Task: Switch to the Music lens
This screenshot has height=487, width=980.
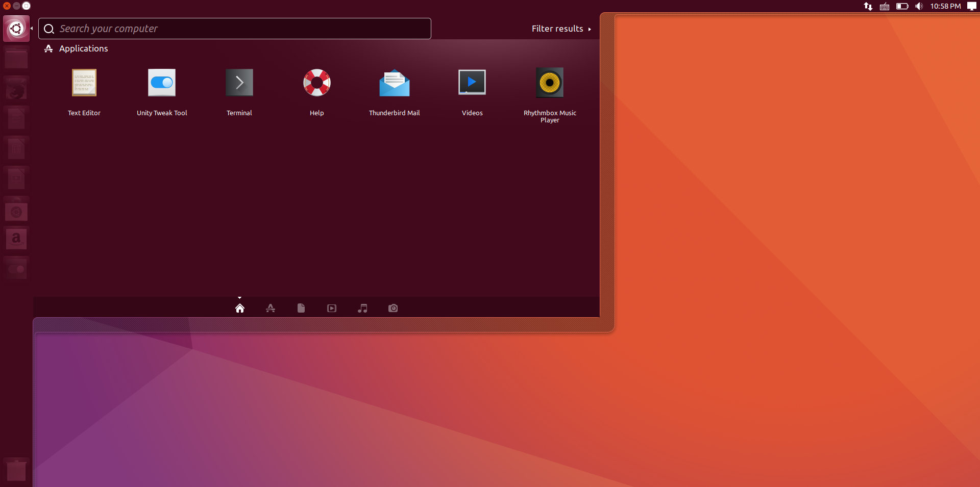Action: coord(362,308)
